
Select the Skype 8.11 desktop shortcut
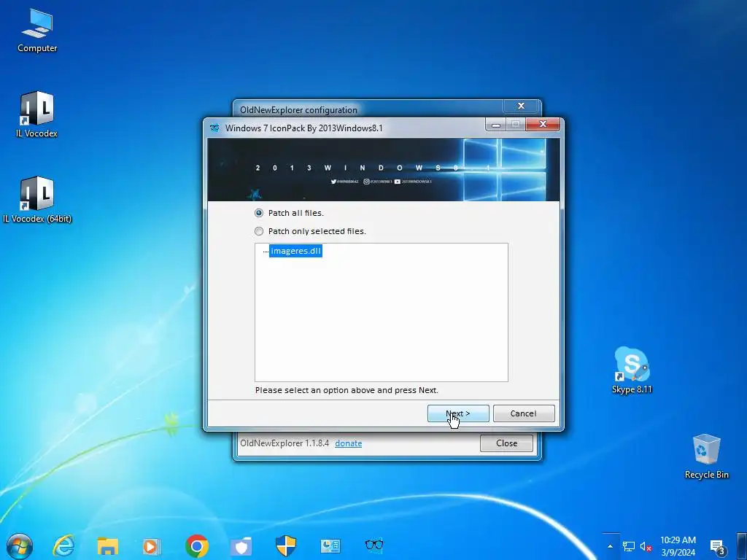[x=632, y=370]
